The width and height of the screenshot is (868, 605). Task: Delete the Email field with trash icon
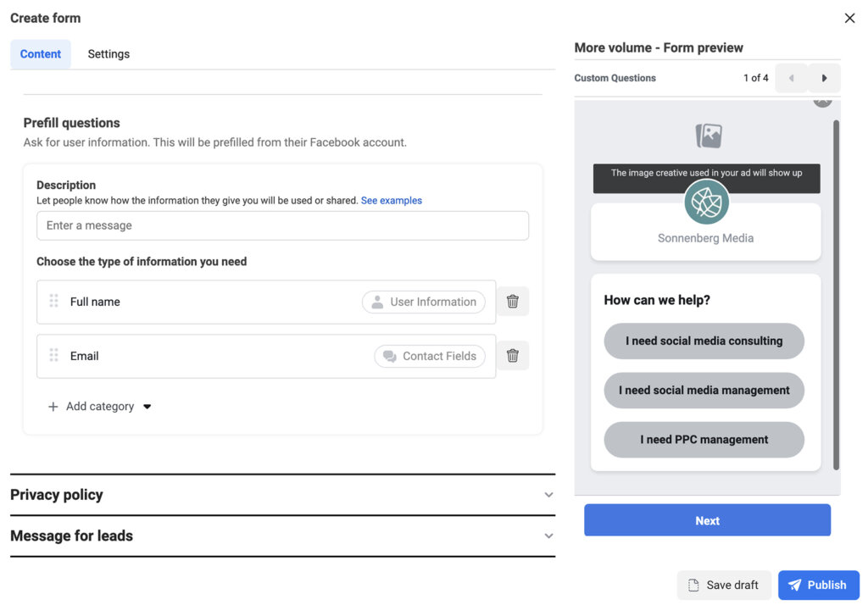(512, 356)
